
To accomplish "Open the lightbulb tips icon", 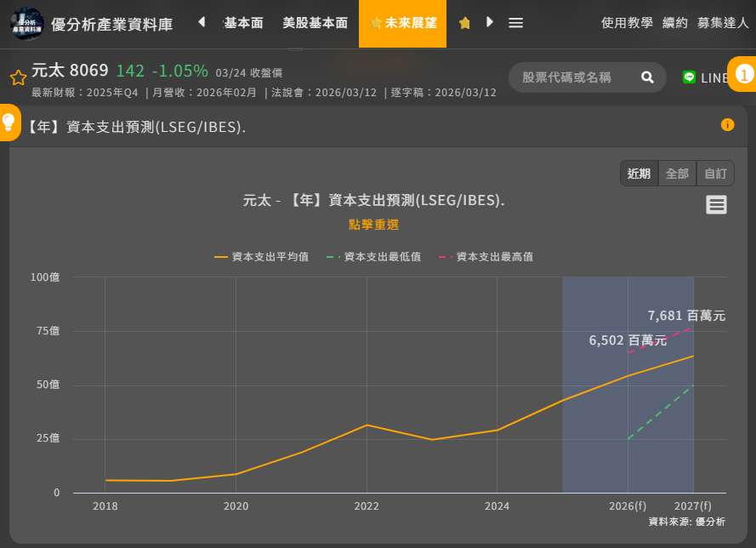I will click(x=9, y=121).
